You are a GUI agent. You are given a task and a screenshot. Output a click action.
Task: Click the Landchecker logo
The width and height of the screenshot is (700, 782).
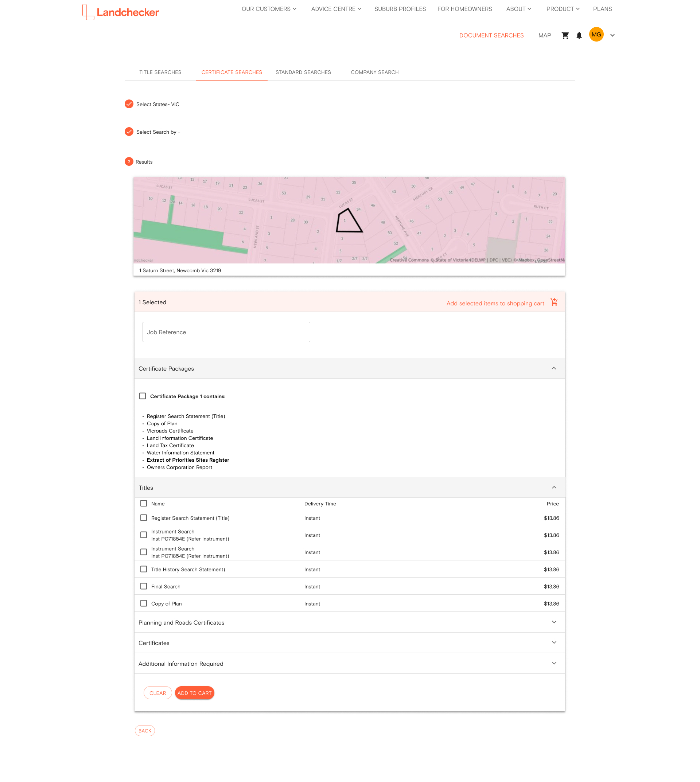[120, 12]
